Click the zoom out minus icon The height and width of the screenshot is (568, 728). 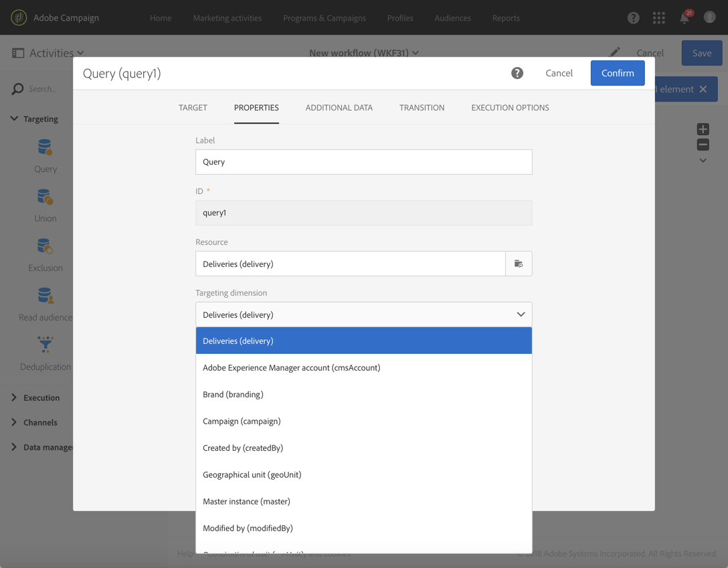703,145
